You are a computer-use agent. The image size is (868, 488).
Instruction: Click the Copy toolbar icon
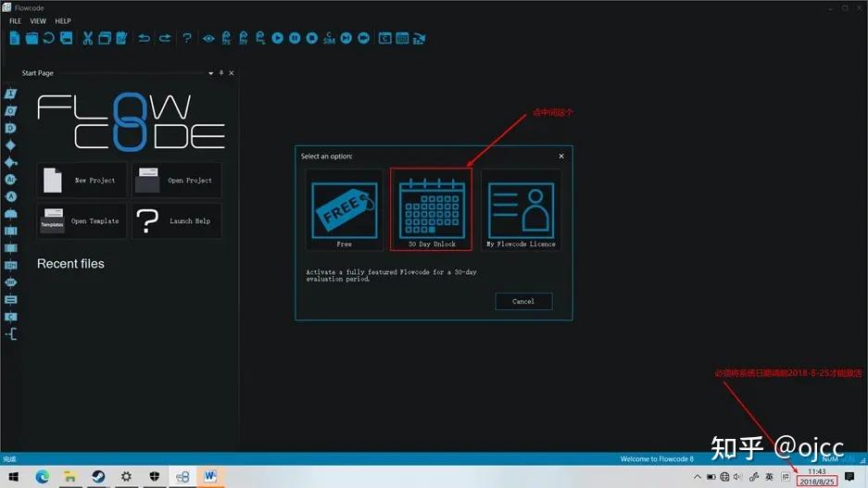(x=105, y=38)
